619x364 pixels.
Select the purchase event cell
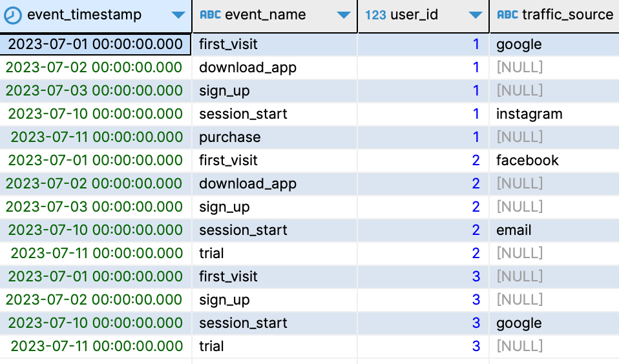click(x=275, y=137)
